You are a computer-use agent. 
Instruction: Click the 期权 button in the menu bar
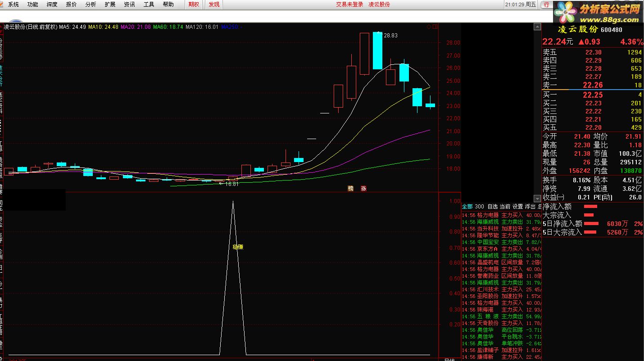pyautogui.click(x=194, y=5)
